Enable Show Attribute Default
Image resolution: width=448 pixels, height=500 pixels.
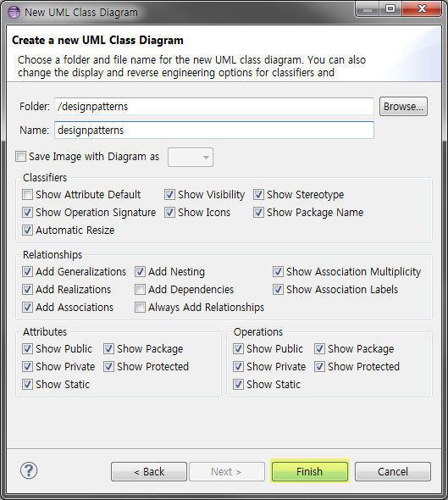click(x=27, y=195)
